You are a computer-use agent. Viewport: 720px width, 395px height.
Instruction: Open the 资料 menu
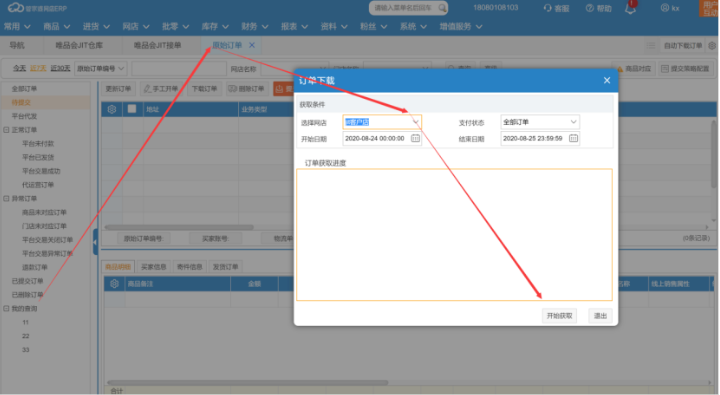coord(334,27)
